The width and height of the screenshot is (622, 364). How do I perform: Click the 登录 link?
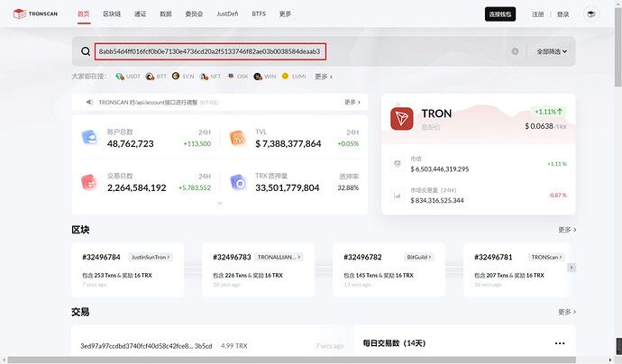pyautogui.click(x=563, y=14)
